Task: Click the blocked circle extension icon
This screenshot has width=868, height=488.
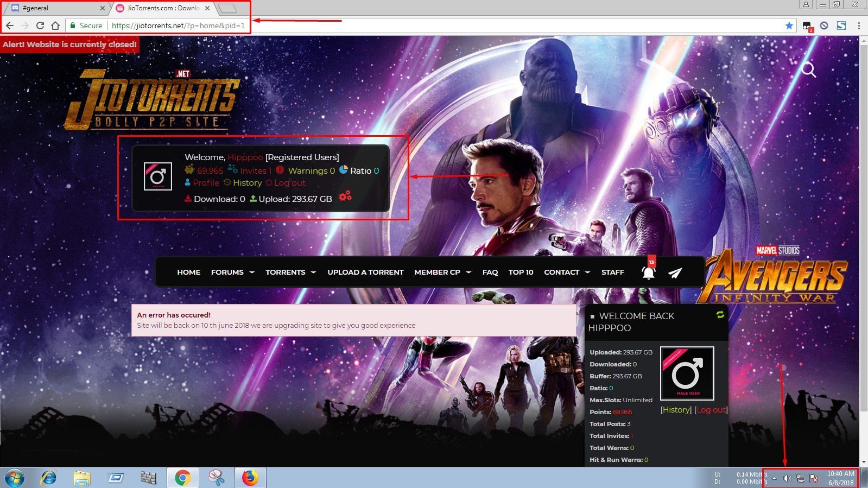Action: pyautogui.click(x=824, y=26)
